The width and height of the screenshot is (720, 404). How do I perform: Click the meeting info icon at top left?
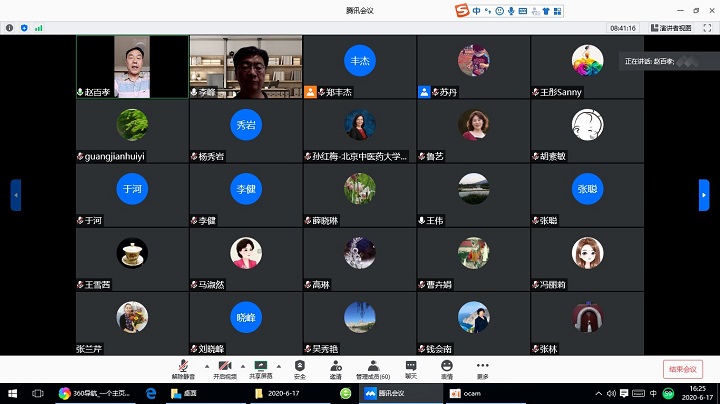(x=9, y=28)
